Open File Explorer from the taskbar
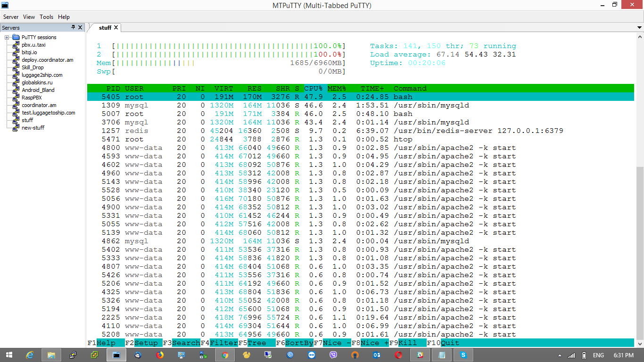This screenshot has height=362, width=644. [x=51, y=355]
